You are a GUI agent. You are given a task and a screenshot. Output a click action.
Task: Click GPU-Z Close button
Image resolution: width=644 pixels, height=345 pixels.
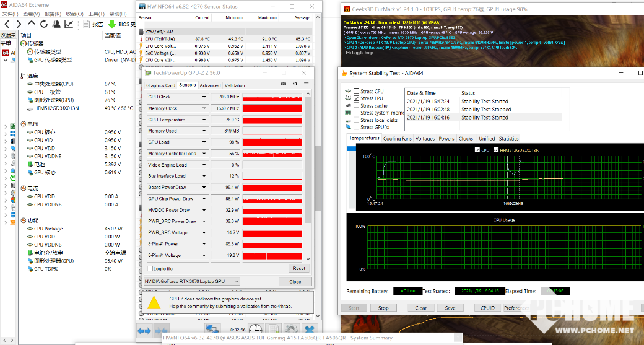tap(295, 282)
